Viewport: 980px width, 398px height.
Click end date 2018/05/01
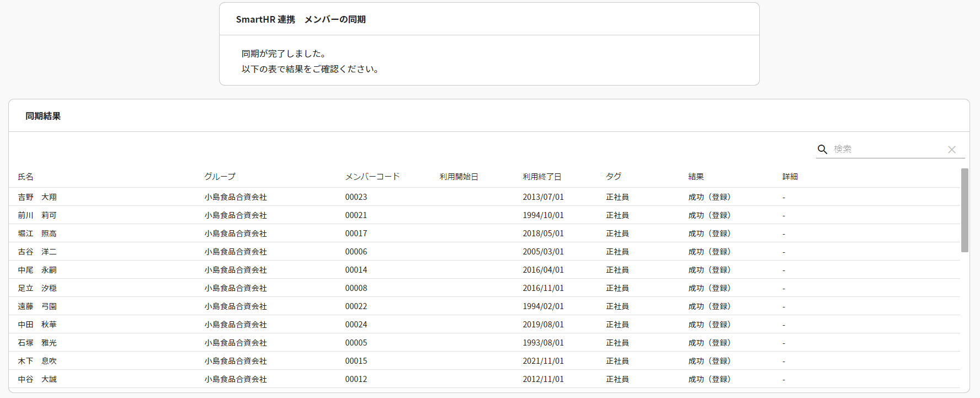[x=544, y=234]
